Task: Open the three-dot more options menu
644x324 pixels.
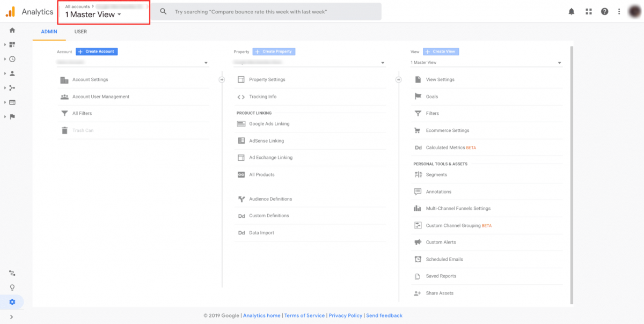Action: pos(619,11)
